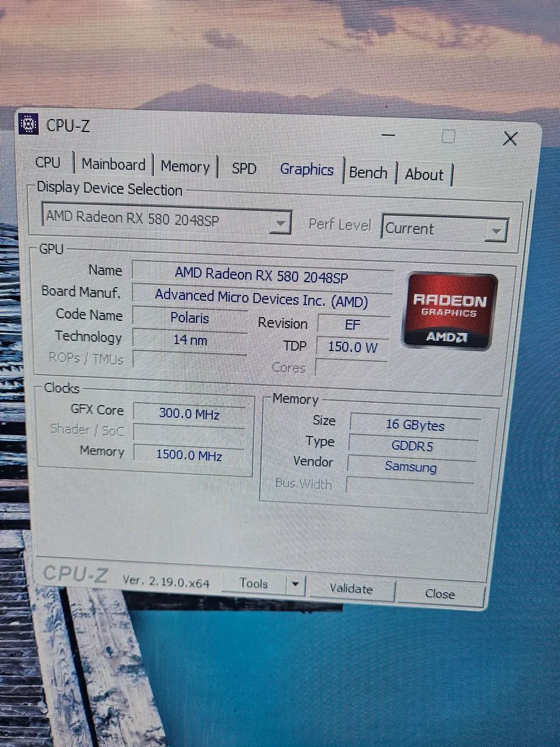This screenshot has width=560, height=747.
Task: Click the empty Cores field
Action: click(352, 368)
